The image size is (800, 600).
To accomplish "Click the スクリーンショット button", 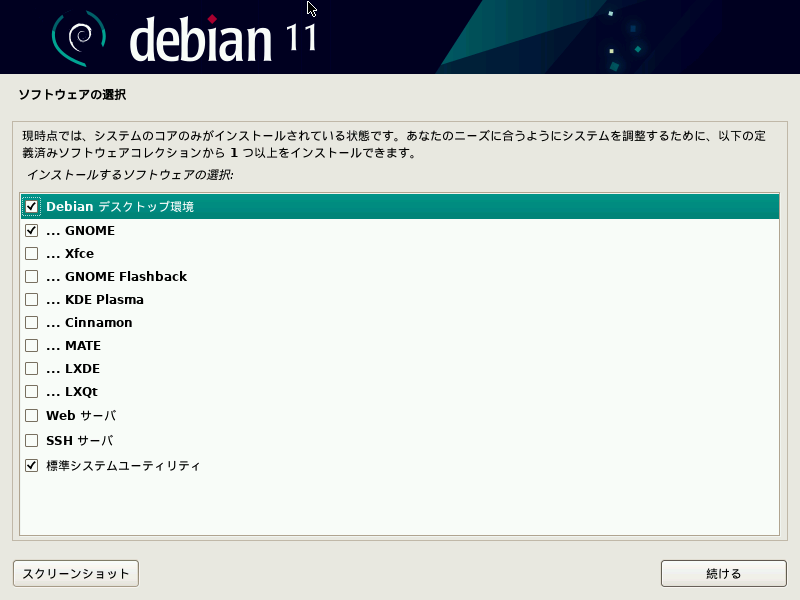I will [76, 573].
